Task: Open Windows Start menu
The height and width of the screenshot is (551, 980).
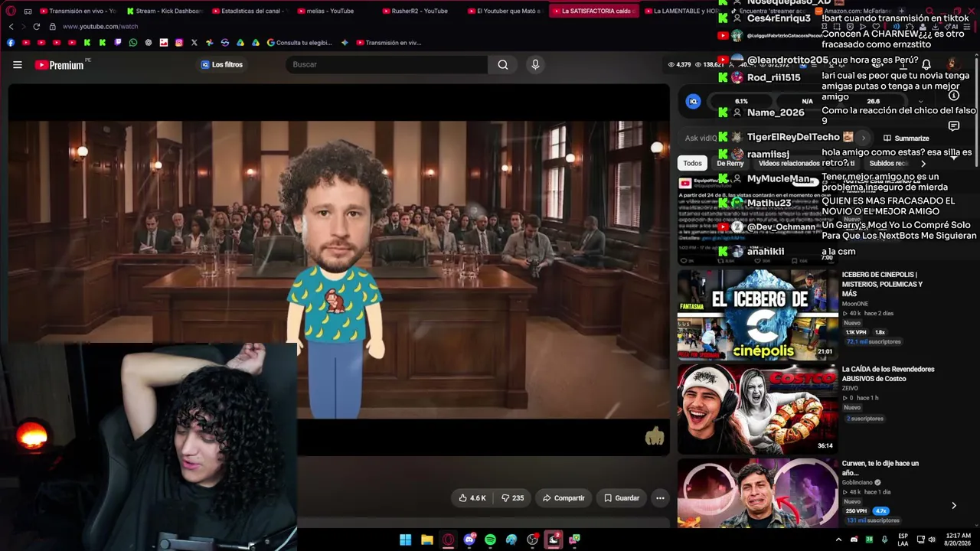Action: point(406,540)
